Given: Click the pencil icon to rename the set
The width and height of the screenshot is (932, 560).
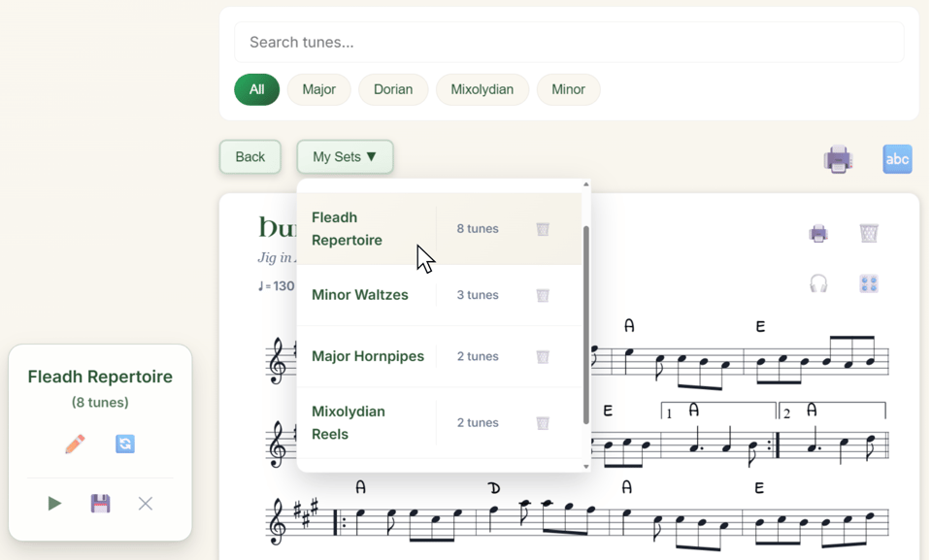Looking at the screenshot, I should point(75,445).
